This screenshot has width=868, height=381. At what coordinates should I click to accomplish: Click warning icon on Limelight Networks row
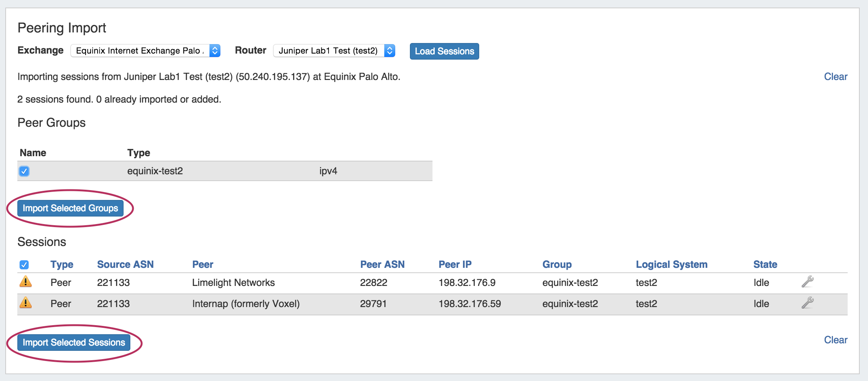click(x=25, y=282)
